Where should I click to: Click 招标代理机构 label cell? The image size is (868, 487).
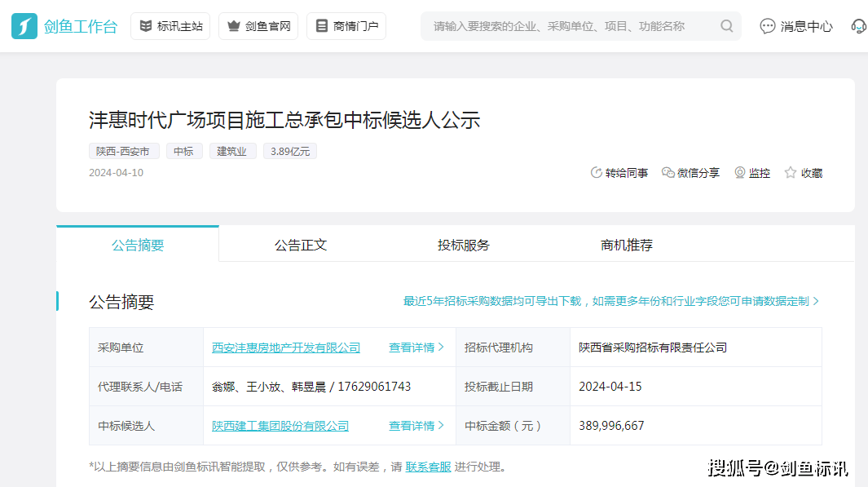pyautogui.click(x=513, y=348)
